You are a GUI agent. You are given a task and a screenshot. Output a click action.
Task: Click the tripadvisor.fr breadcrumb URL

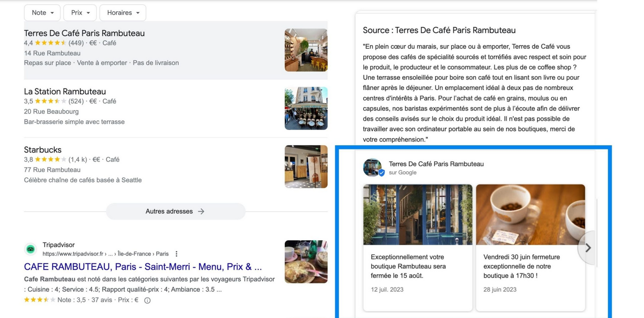(105, 254)
